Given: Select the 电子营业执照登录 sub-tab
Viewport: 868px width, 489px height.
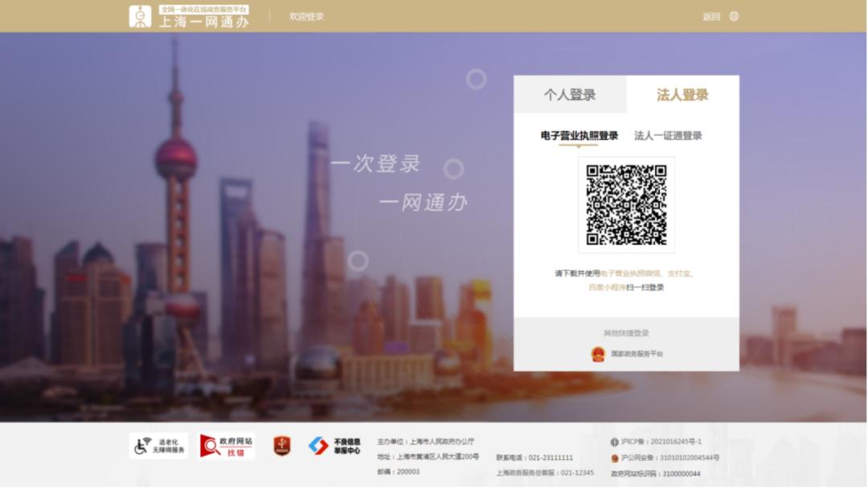Looking at the screenshot, I should (579, 136).
